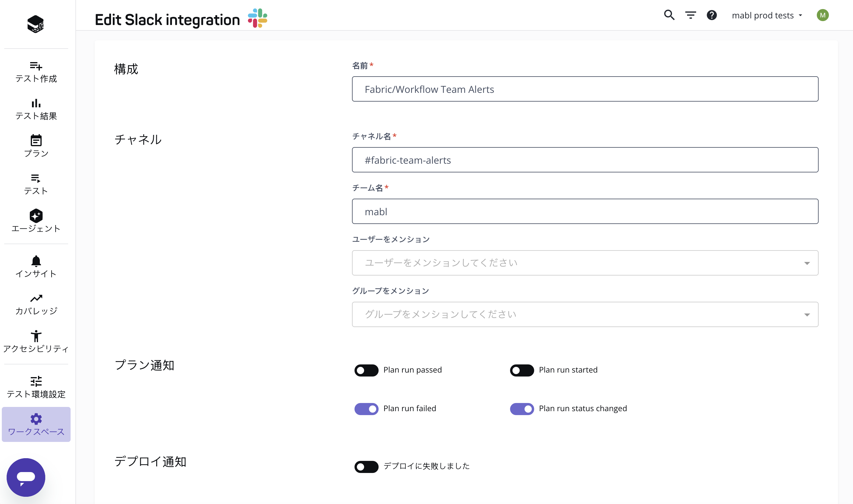Viewport: 853px width, 504px height.
Task: Click the Slack logo beside title
Action: pos(257,18)
